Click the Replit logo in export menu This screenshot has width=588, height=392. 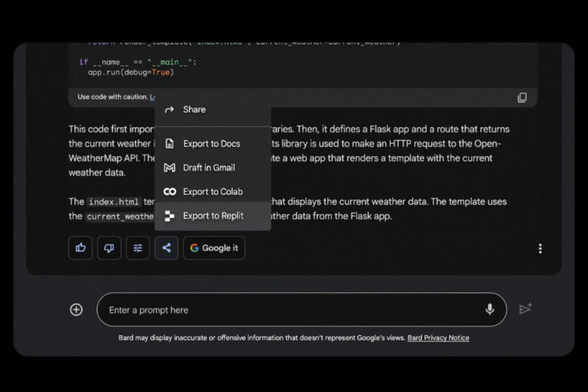pyautogui.click(x=169, y=216)
